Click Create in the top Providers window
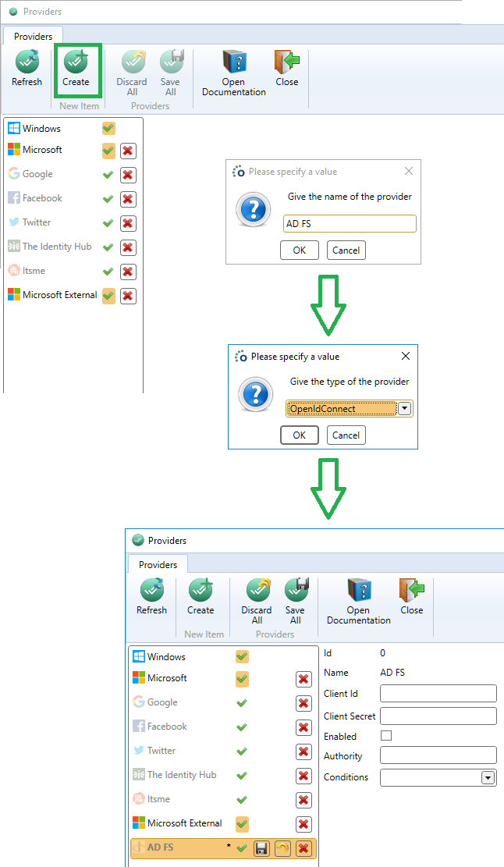This screenshot has width=504, height=867. [x=76, y=69]
